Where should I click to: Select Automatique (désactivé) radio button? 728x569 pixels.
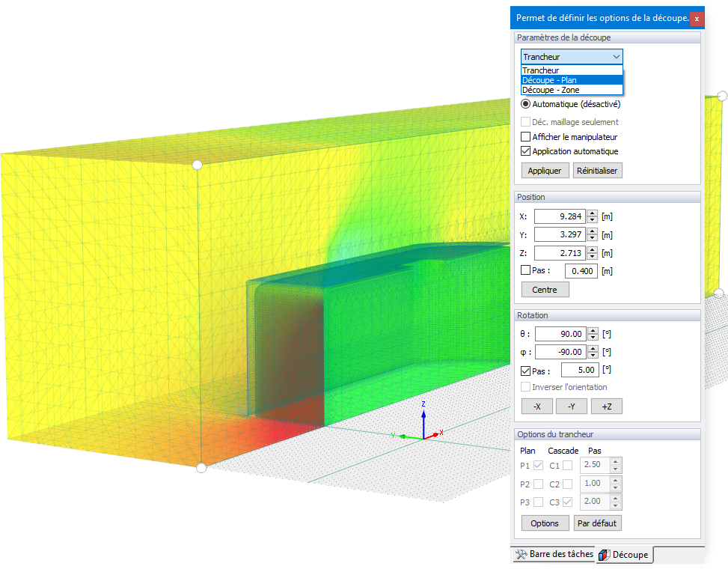(525, 104)
